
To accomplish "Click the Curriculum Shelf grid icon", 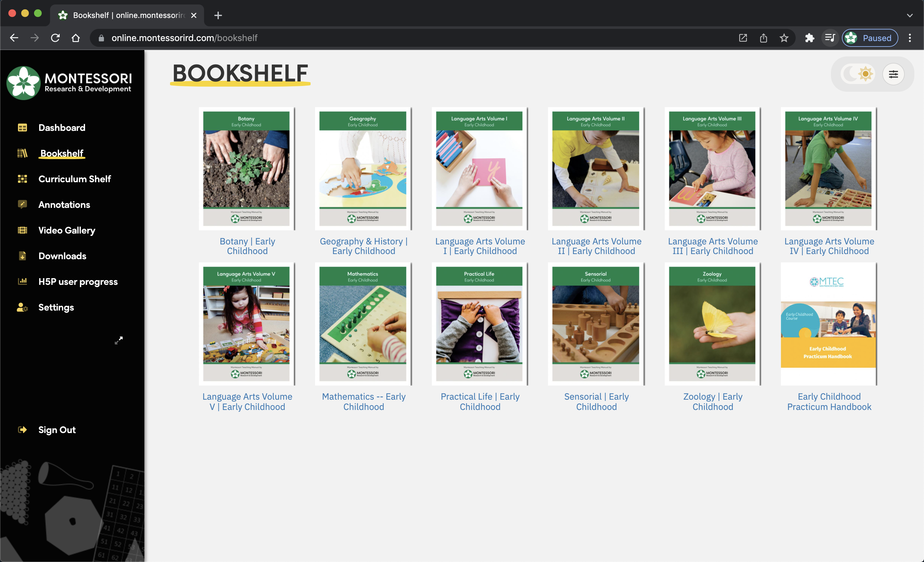I will (22, 179).
